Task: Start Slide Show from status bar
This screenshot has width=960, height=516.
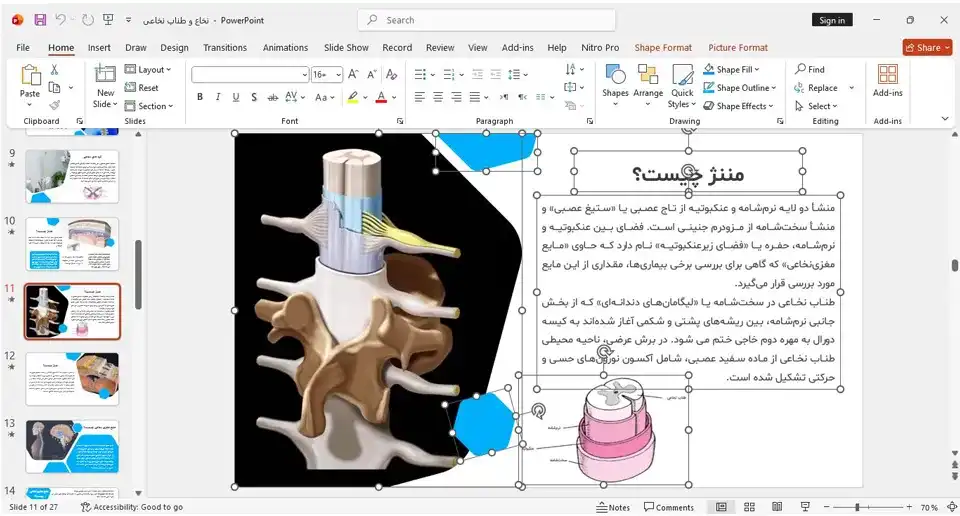Action: [x=805, y=507]
